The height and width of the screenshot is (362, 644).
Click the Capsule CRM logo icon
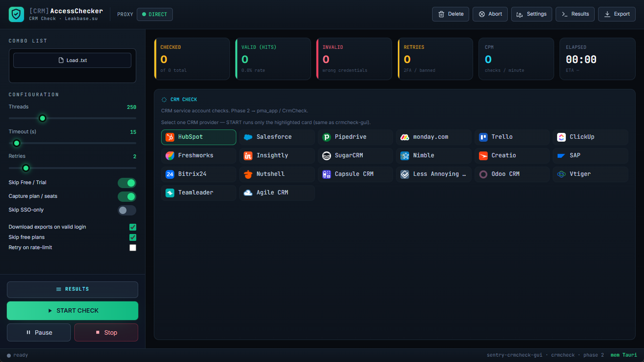tap(327, 174)
